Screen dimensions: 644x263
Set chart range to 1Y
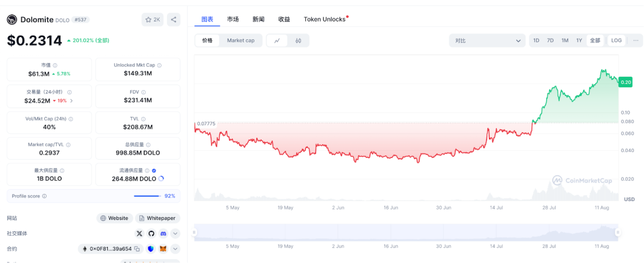click(579, 41)
